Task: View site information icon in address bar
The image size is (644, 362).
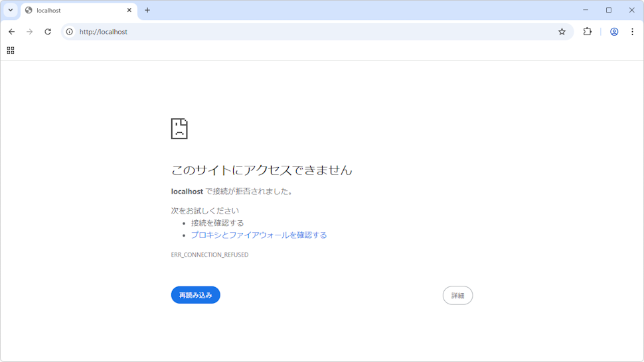Action: pyautogui.click(x=70, y=32)
